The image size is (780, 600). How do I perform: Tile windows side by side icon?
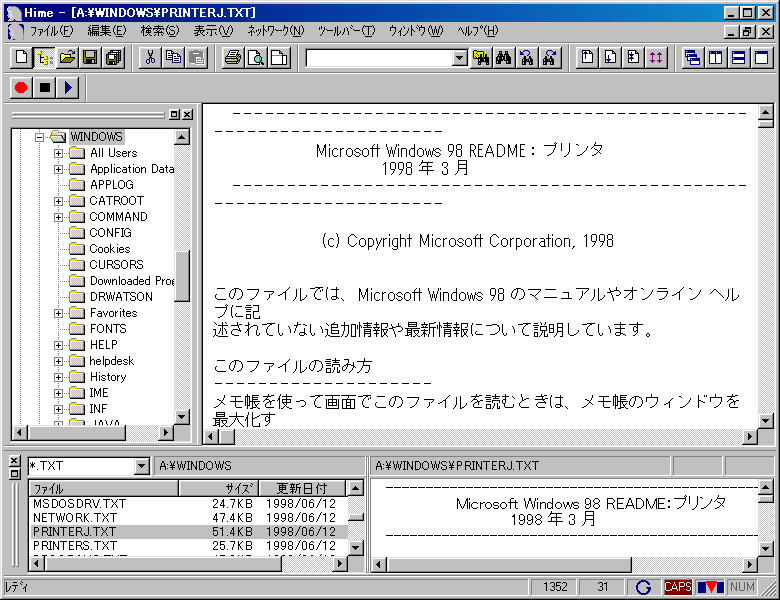click(x=715, y=58)
